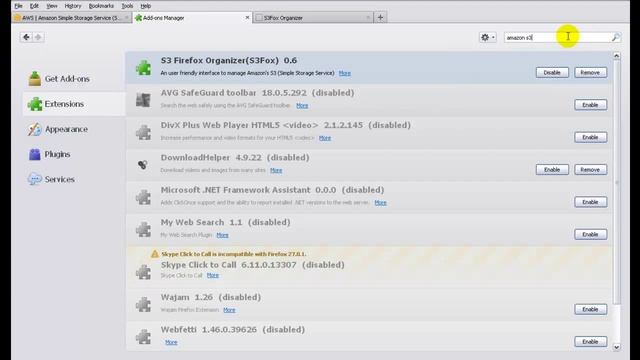Screen dimensions: 640x360
Task: Select Skype Click to Call incompatible warning text
Action: click(233, 254)
